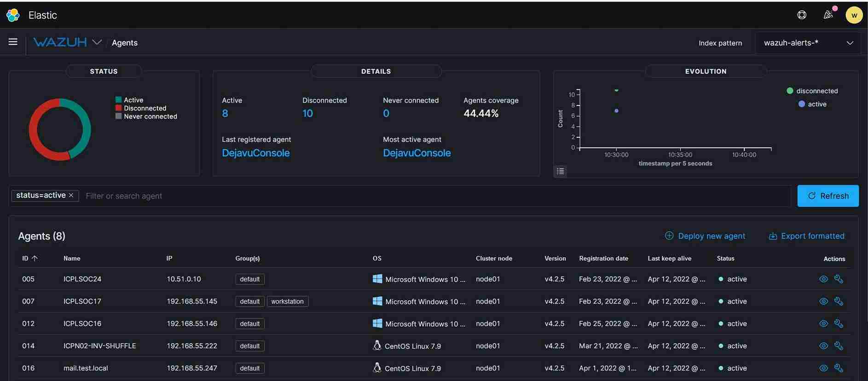
Task: Click Deploy new agent
Action: tap(705, 236)
